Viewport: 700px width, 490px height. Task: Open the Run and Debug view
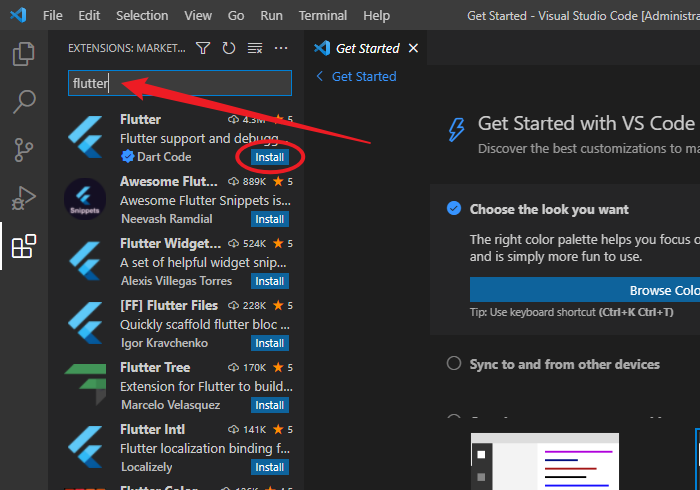coord(24,198)
